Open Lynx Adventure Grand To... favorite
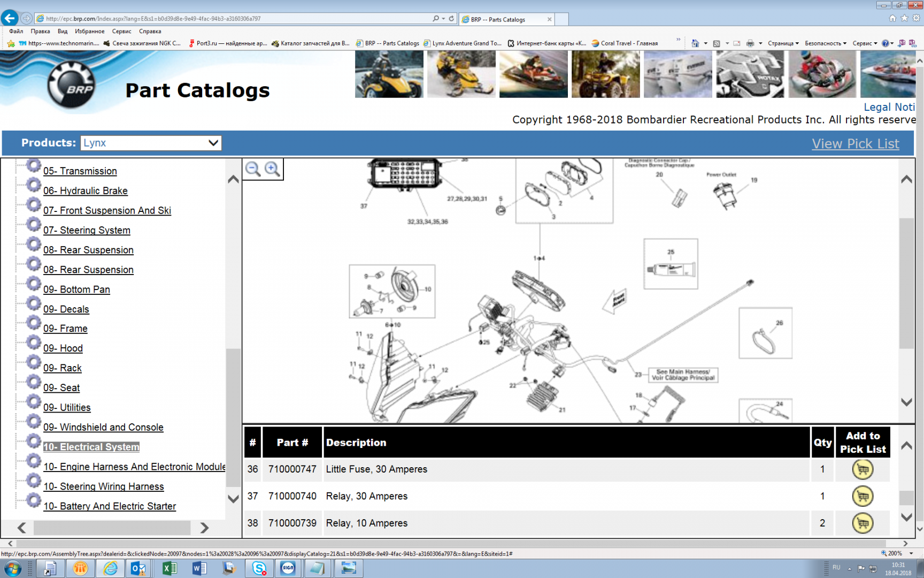The width and height of the screenshot is (924, 578). [x=463, y=43]
